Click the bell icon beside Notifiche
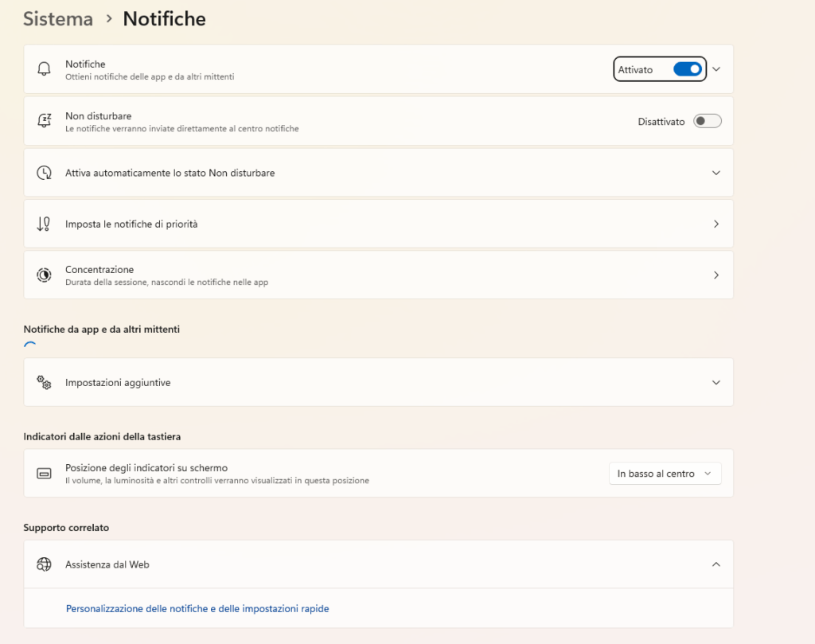 [44, 69]
